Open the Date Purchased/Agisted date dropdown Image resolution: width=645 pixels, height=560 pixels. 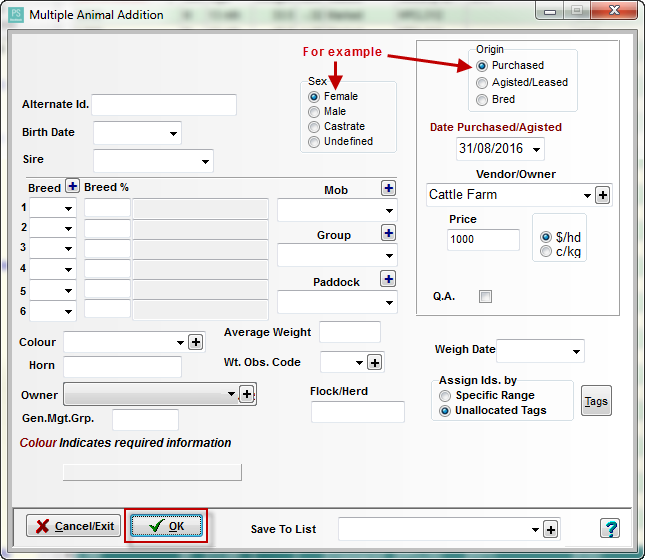tap(537, 150)
